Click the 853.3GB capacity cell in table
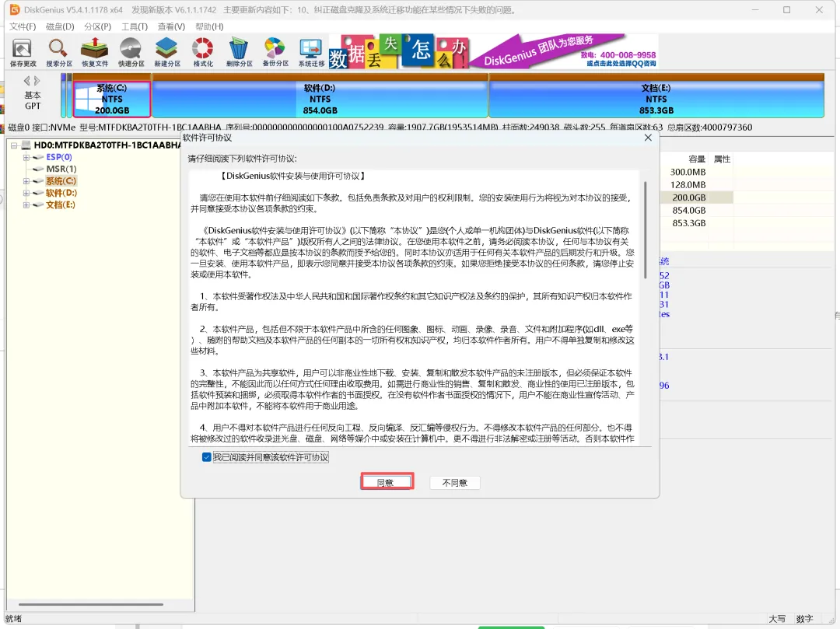840x629 pixels. (x=688, y=223)
